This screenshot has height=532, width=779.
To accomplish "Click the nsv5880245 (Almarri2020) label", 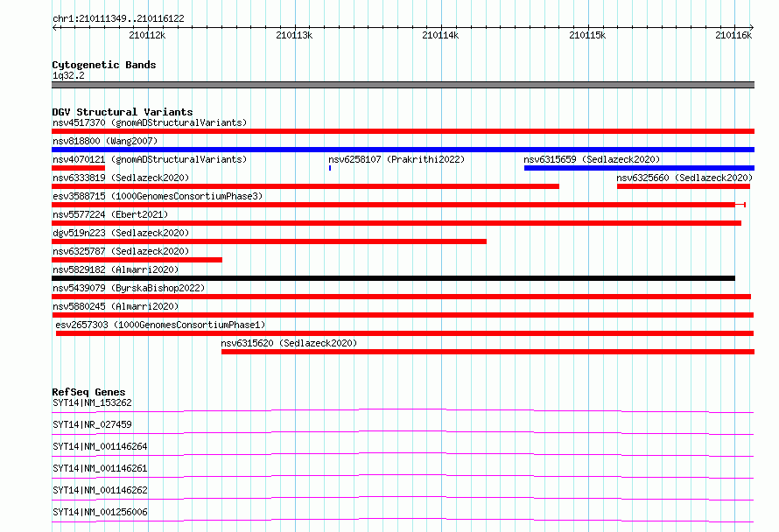I will pos(116,306).
